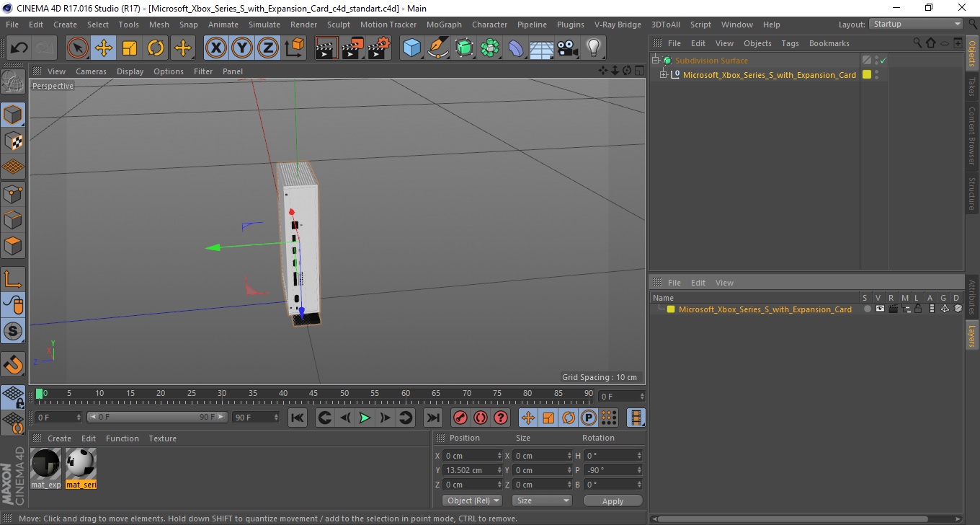
Task: Toggle Z axis lock
Action: pos(268,48)
